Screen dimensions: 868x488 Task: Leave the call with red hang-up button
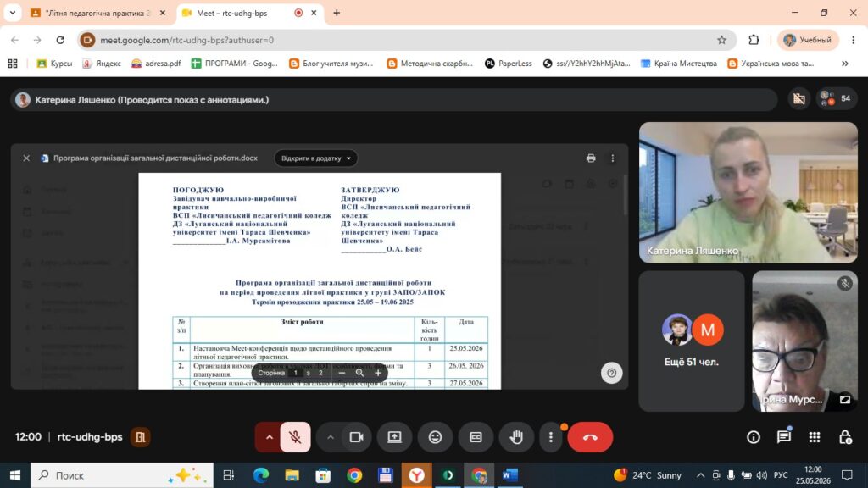coord(590,437)
